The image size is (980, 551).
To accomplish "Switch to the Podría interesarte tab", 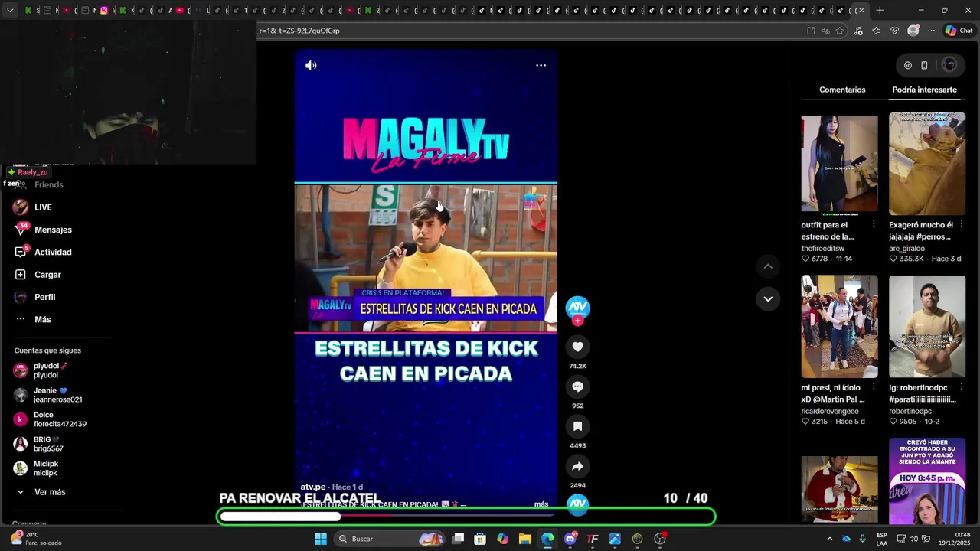I will 924,90.
